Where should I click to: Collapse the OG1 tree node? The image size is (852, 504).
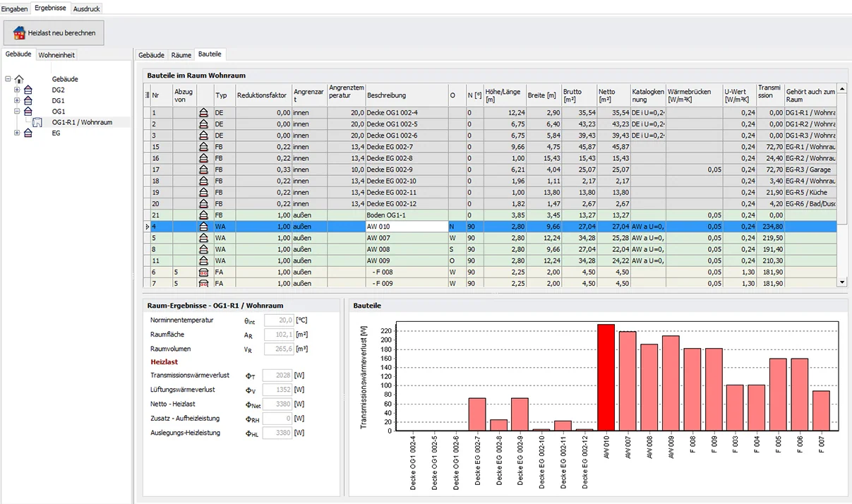pyautogui.click(x=17, y=112)
